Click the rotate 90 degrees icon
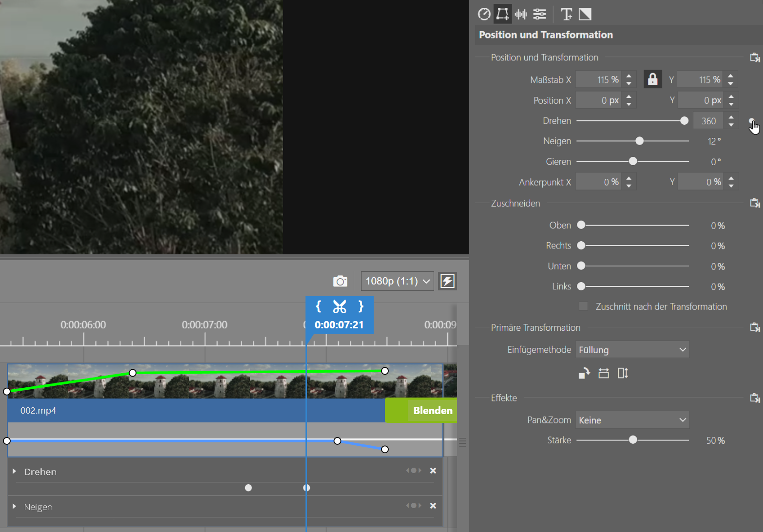Screen dimensions: 763x532 pyautogui.click(x=584, y=373)
